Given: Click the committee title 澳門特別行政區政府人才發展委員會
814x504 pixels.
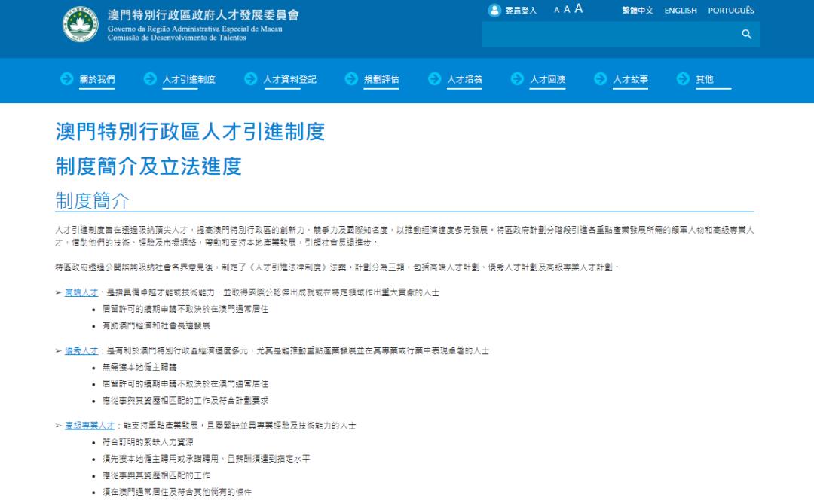Looking at the screenshot, I should tap(203, 14).
